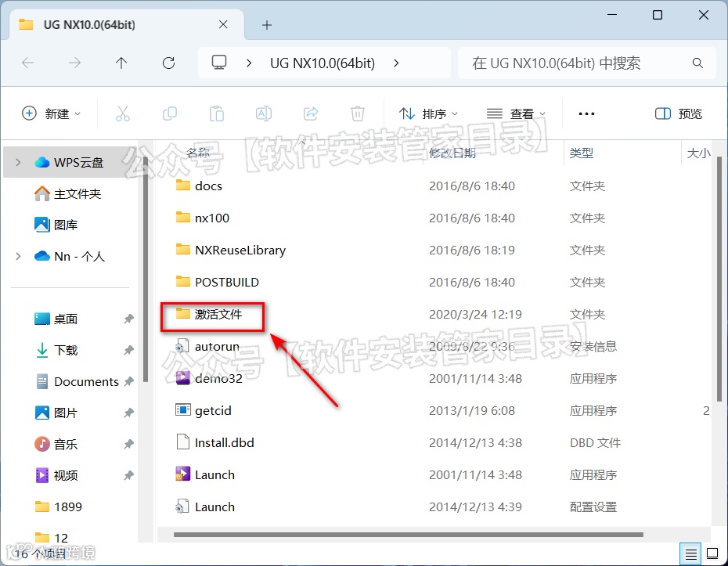
Task: Click pin icon next to Documents
Action: click(x=128, y=382)
